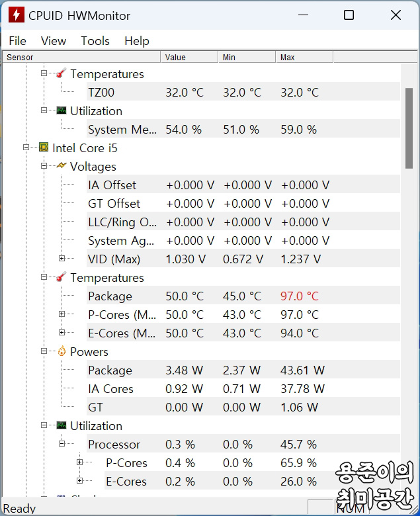
Task: Collapse the CPU Temperatures group with Package
Action: (44, 277)
